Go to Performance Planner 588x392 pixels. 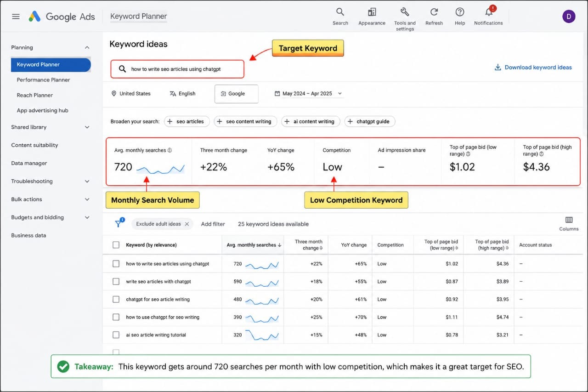click(43, 80)
